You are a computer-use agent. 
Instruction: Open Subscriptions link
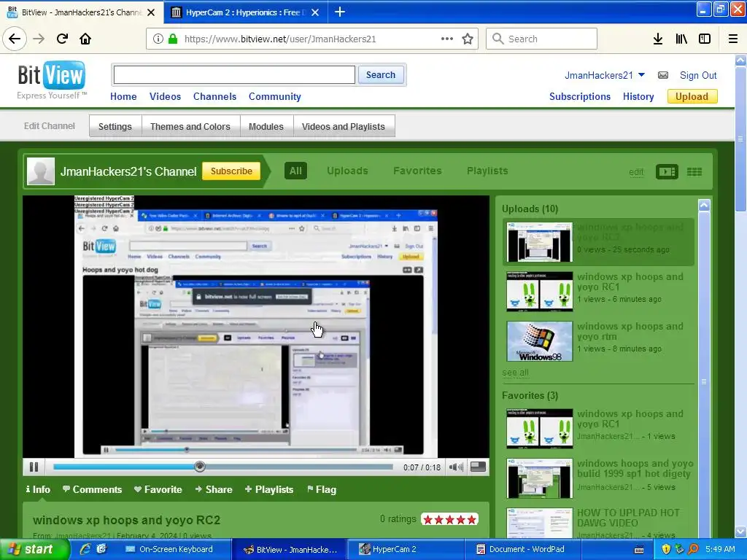point(580,97)
